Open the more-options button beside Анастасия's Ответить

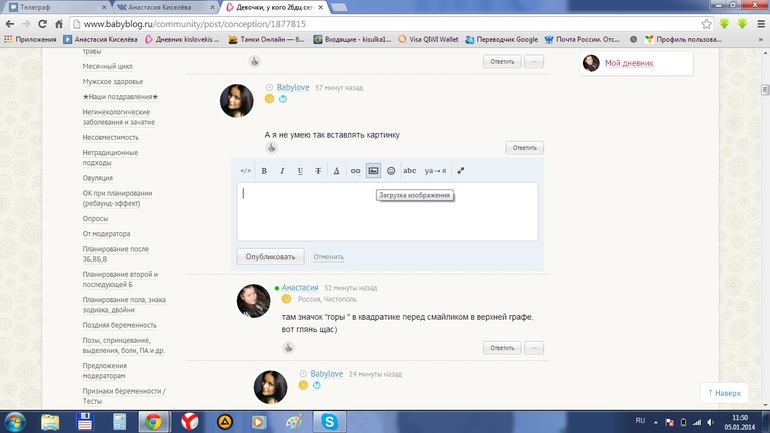pyautogui.click(x=534, y=348)
